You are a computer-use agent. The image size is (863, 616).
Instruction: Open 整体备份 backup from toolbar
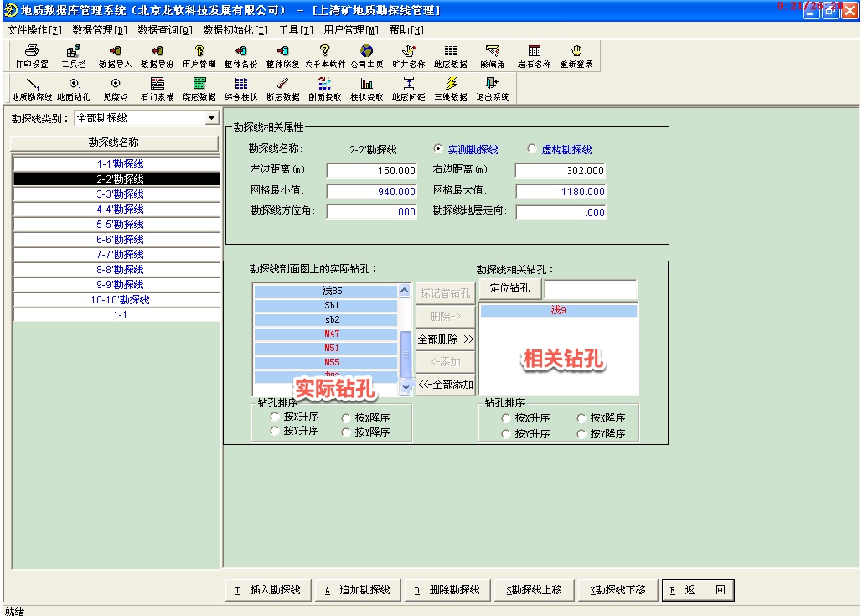point(240,55)
